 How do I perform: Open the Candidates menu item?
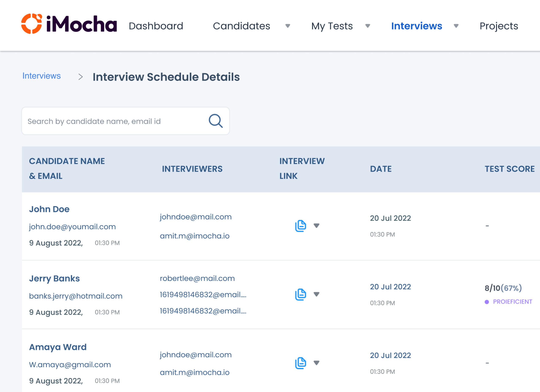point(242,26)
